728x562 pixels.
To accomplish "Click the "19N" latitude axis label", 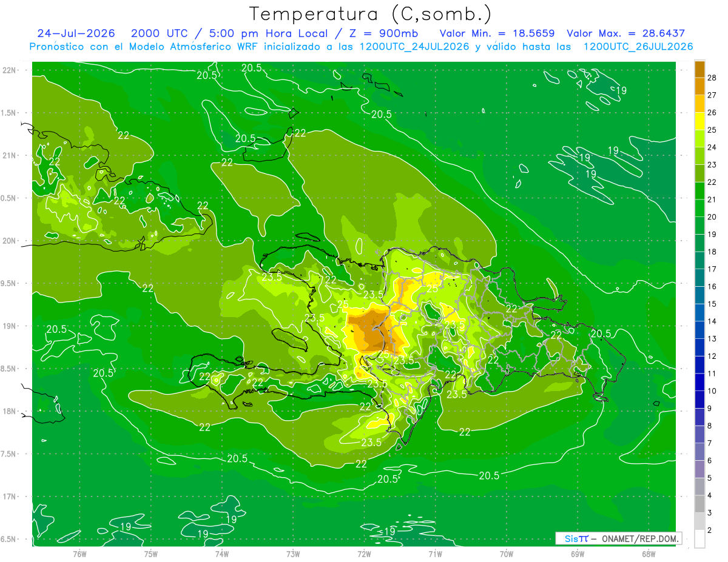I will [9, 326].
